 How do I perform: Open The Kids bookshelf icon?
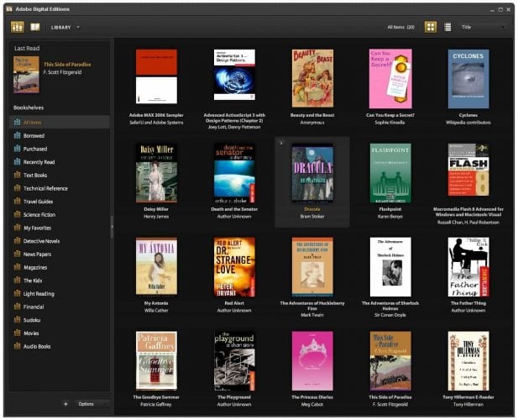tap(17, 281)
